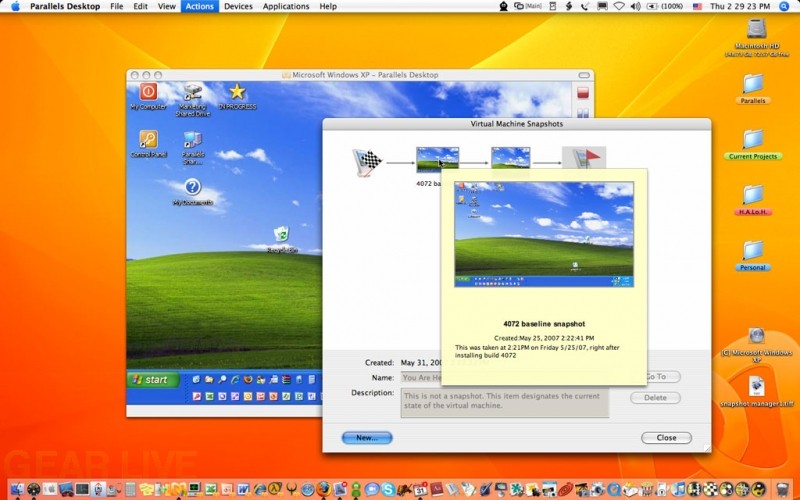This screenshot has height=500, width=800.
Task: Click the red stop button in Parallels window
Action: (x=583, y=92)
